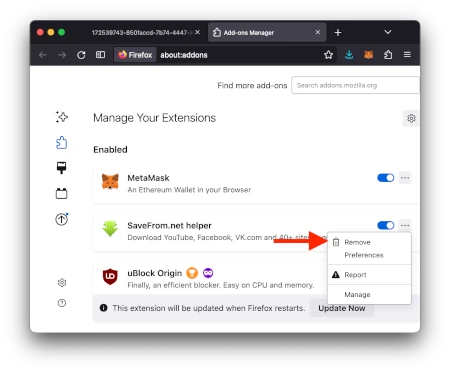This screenshot has width=450, height=372.
Task: Disable the SaveFrom.net helper toggle
Action: coord(386,225)
